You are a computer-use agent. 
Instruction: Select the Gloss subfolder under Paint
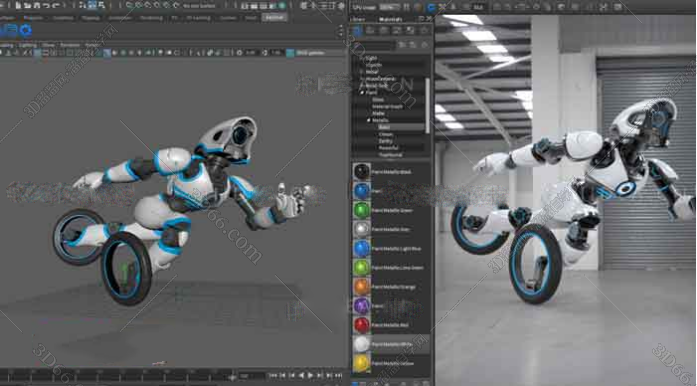378,100
